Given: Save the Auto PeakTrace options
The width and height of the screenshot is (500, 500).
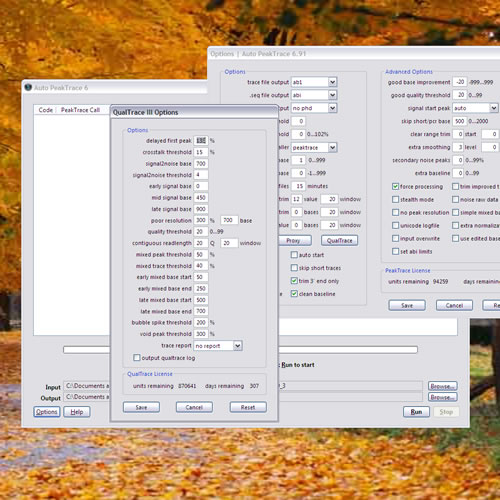Looking at the screenshot, I should [407, 305].
